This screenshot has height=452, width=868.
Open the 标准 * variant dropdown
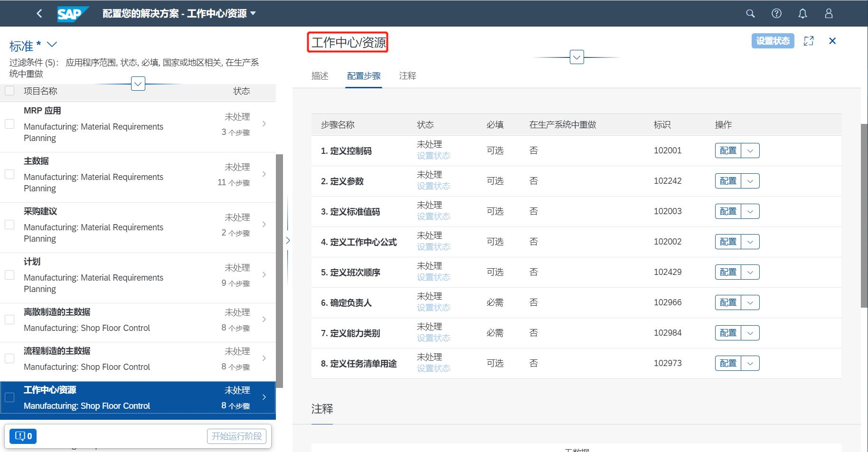52,45
